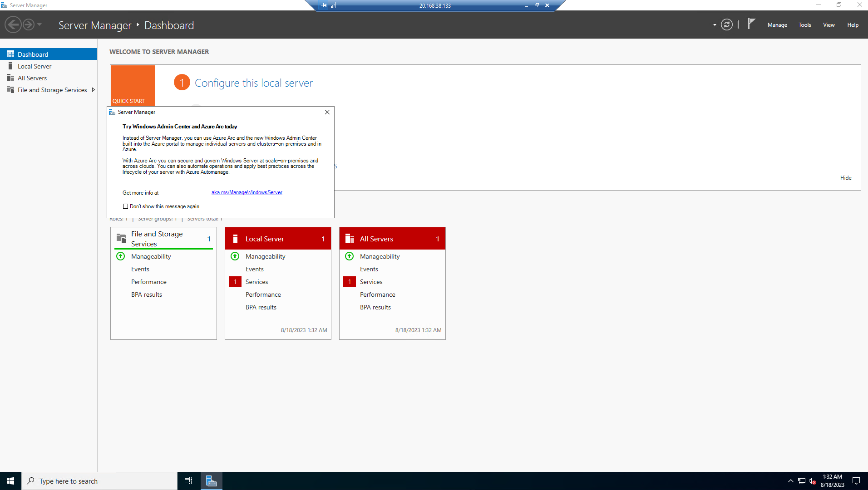Viewport: 868px width, 490px height.
Task: Toggle the back navigation arrow
Action: pyautogui.click(x=13, y=24)
